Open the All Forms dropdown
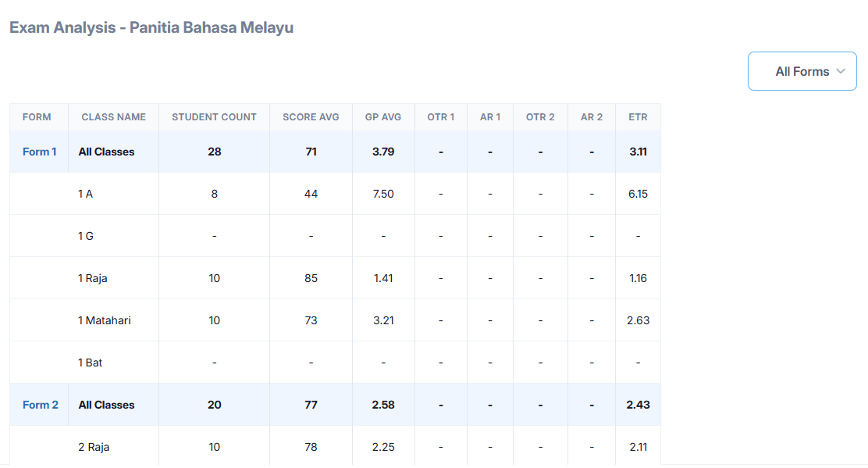Screen dimensions: 868x468 click(x=802, y=71)
